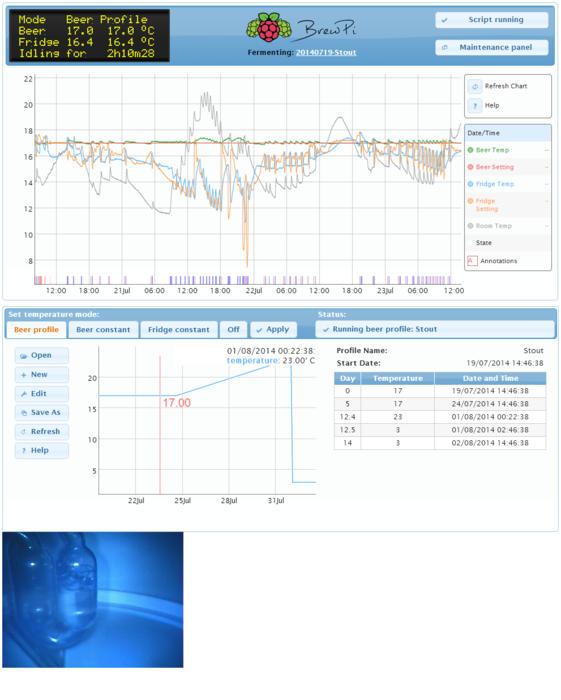The width and height of the screenshot is (561, 700).
Task: Click the checkmark icon on Script running
Action: click(x=444, y=20)
